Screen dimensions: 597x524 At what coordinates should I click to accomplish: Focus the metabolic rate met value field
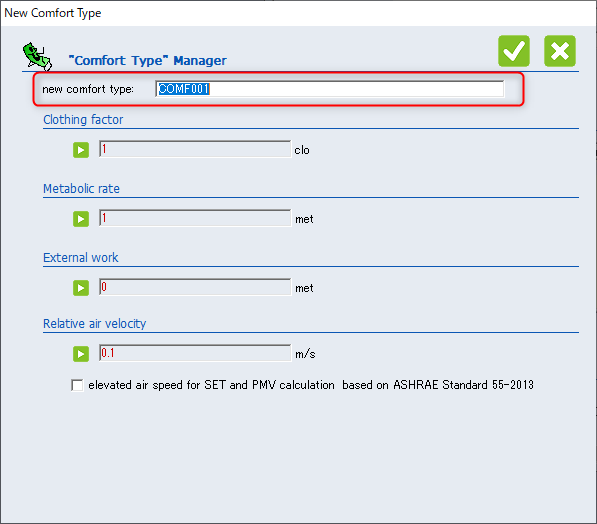point(195,218)
